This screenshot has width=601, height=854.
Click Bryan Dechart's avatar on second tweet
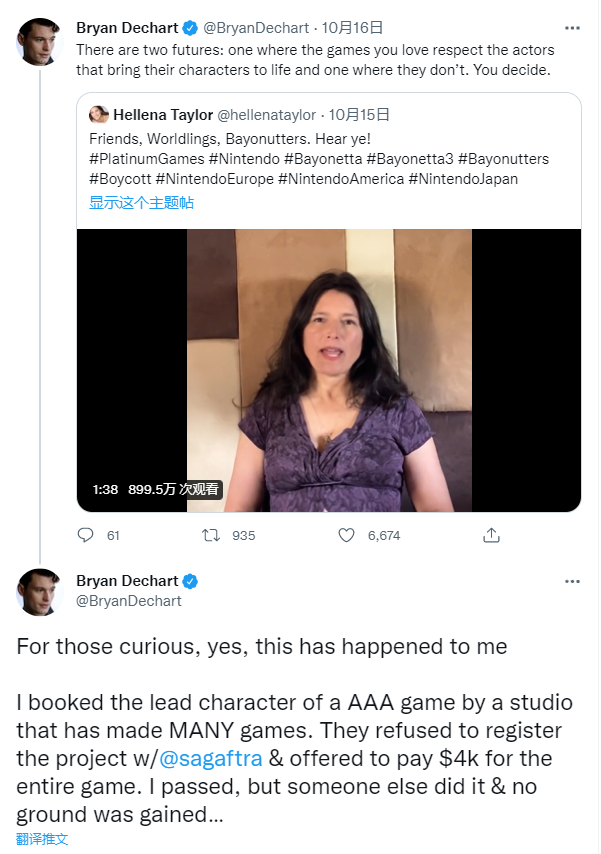coord(40,592)
